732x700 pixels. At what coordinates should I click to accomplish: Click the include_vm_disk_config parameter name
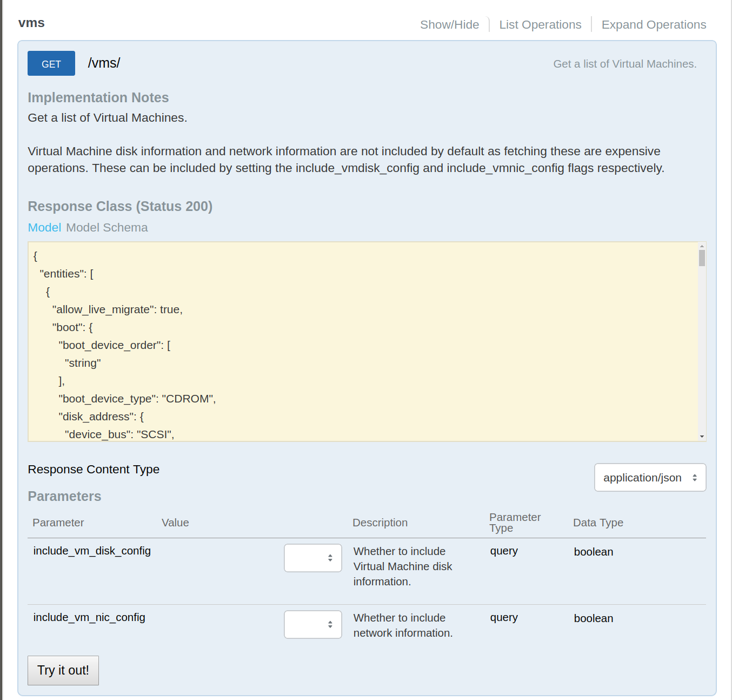92,551
